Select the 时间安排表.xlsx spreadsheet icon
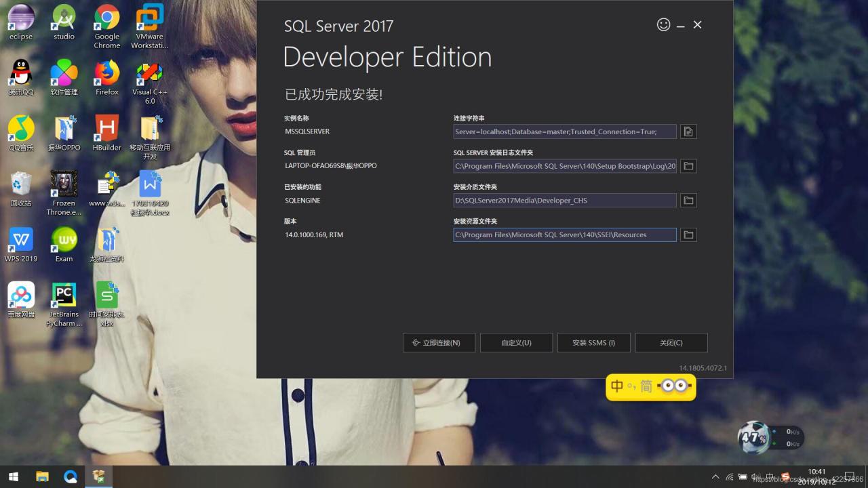The image size is (868, 488). point(106,304)
